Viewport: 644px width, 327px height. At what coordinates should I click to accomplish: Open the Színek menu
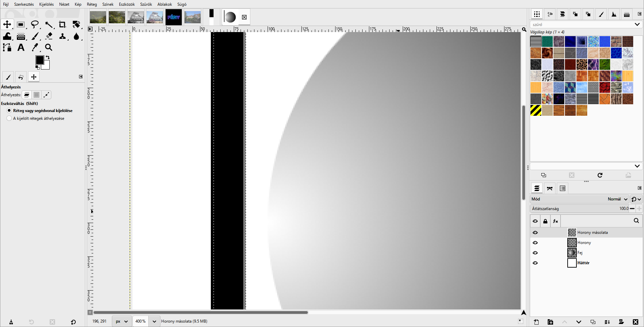coord(108,4)
